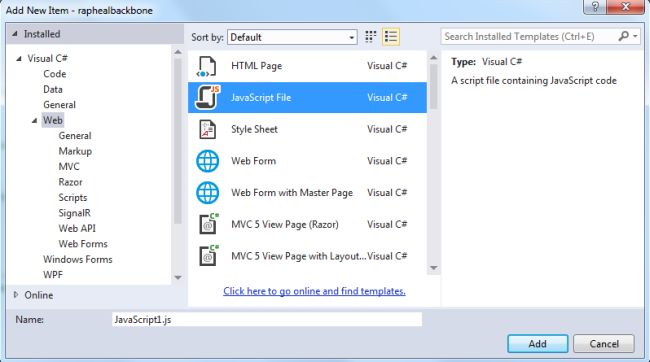This screenshot has width=650, height=362.
Task: Click the Cancel button
Action: 604,344
